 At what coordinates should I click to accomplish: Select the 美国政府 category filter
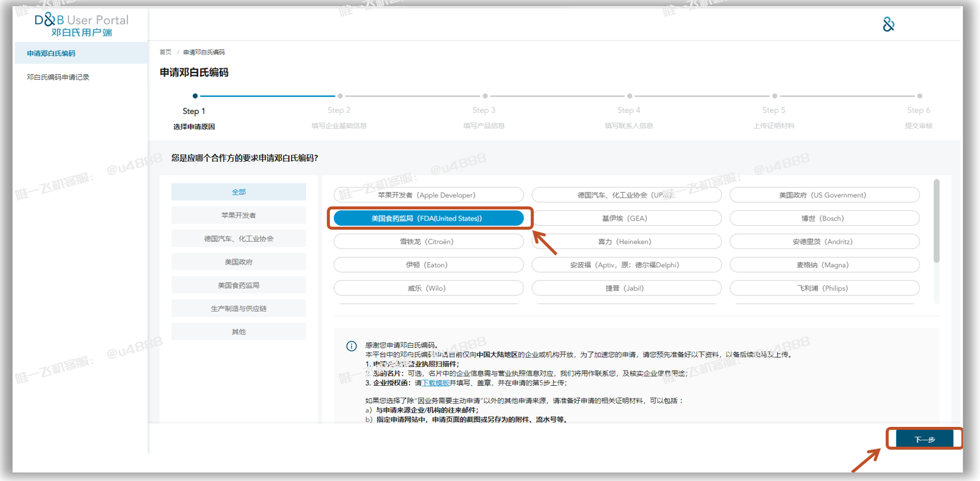click(239, 262)
